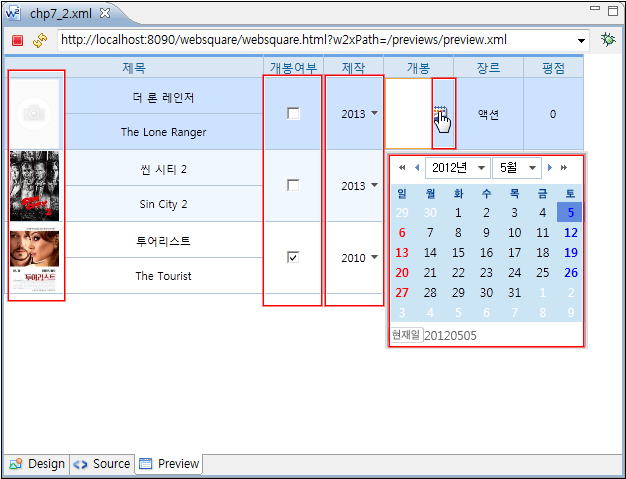Viewport: 626px width, 479px height.
Task: Click the 현재일 today button
Action: click(x=407, y=335)
